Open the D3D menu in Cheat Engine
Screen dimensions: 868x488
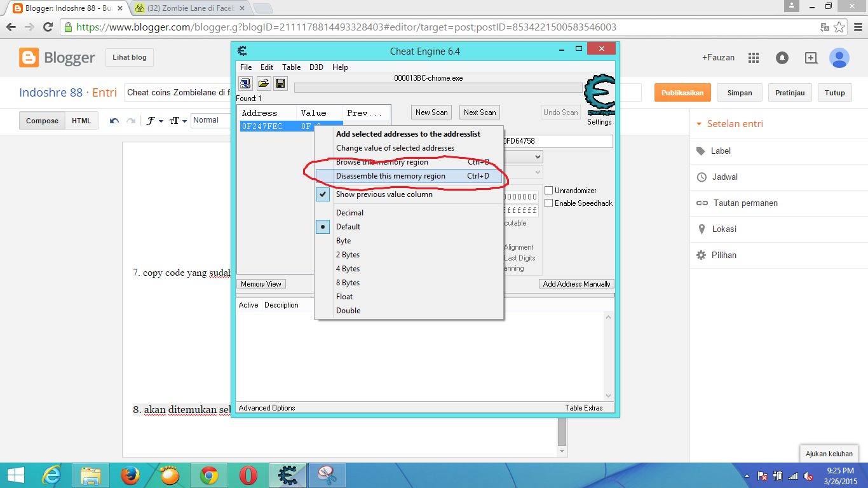tap(316, 67)
